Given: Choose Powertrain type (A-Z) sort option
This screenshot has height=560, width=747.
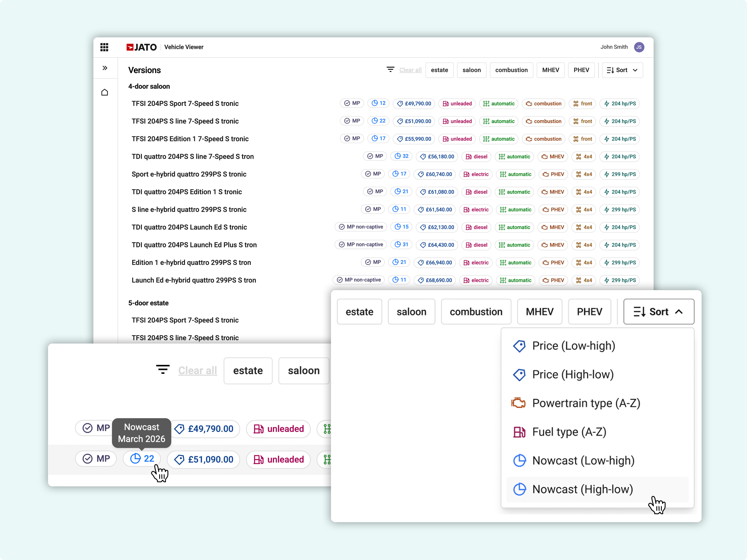Looking at the screenshot, I should point(586,403).
